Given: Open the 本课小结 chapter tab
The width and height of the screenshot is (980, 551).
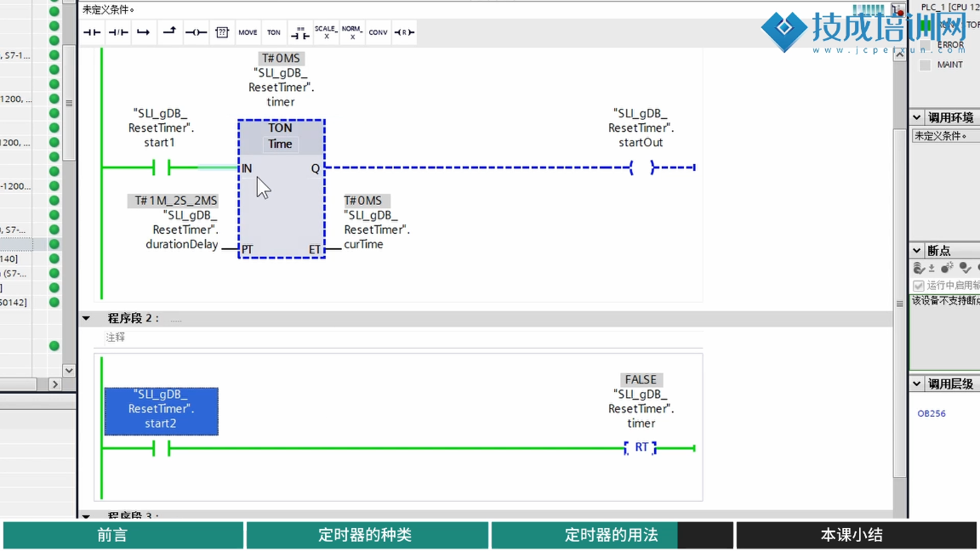Looking at the screenshot, I should (857, 536).
